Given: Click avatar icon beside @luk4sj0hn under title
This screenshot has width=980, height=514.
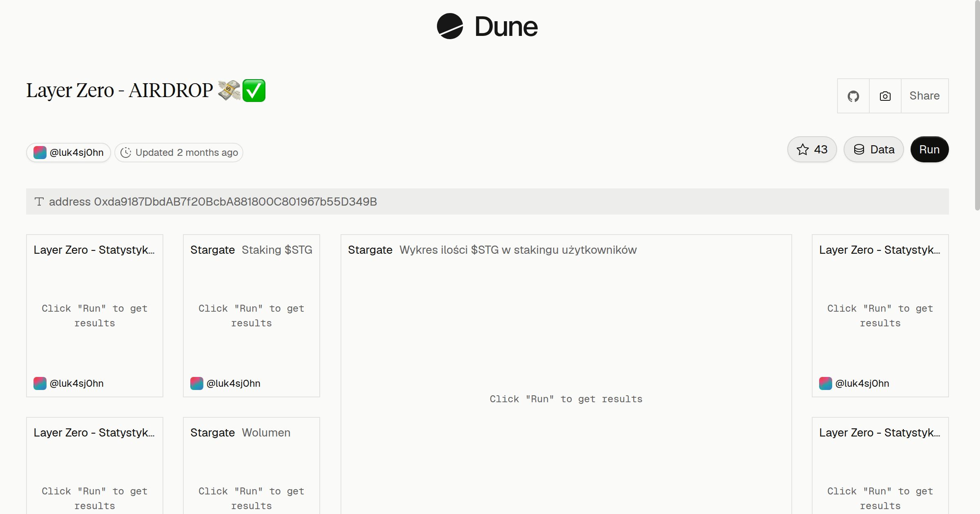Looking at the screenshot, I should tap(40, 153).
